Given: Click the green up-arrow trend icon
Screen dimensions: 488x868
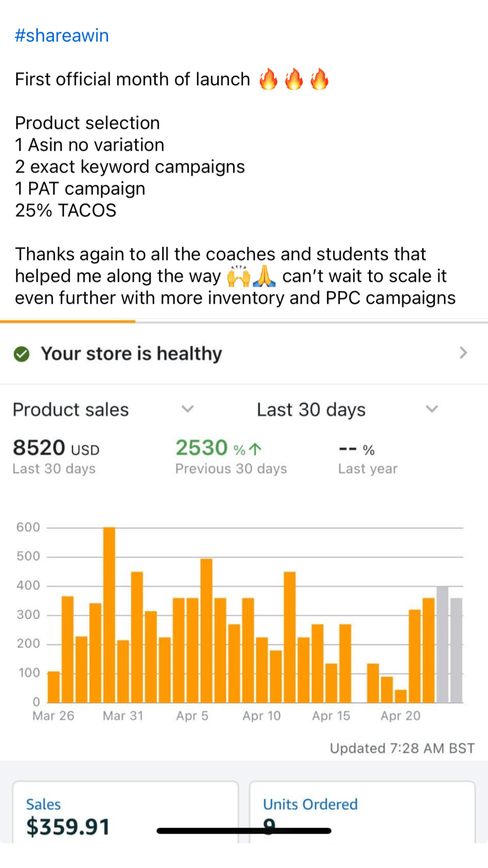Looking at the screenshot, I should [255, 449].
